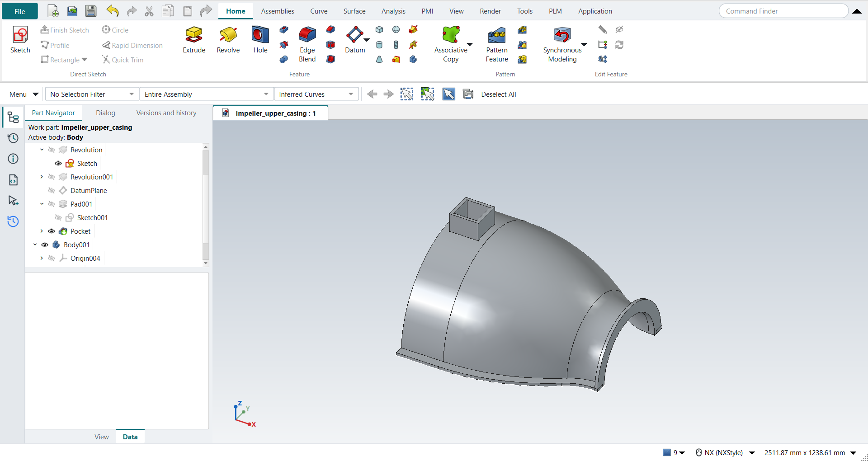
Task: Click the Part Navigator scrollbar down arrow
Action: [x=206, y=263]
